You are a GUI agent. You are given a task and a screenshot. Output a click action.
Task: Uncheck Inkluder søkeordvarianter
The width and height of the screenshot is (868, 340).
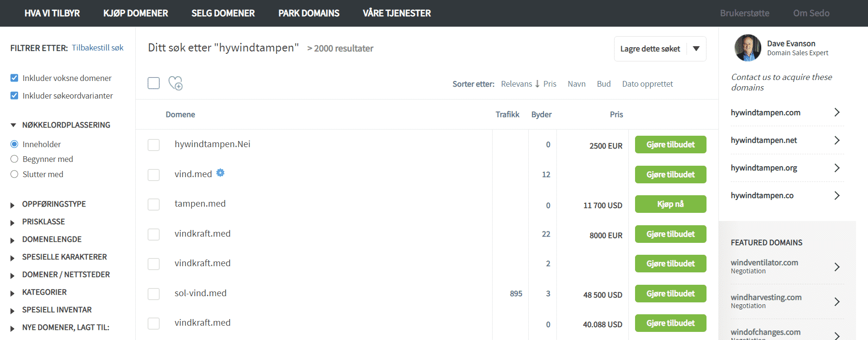[x=14, y=96]
